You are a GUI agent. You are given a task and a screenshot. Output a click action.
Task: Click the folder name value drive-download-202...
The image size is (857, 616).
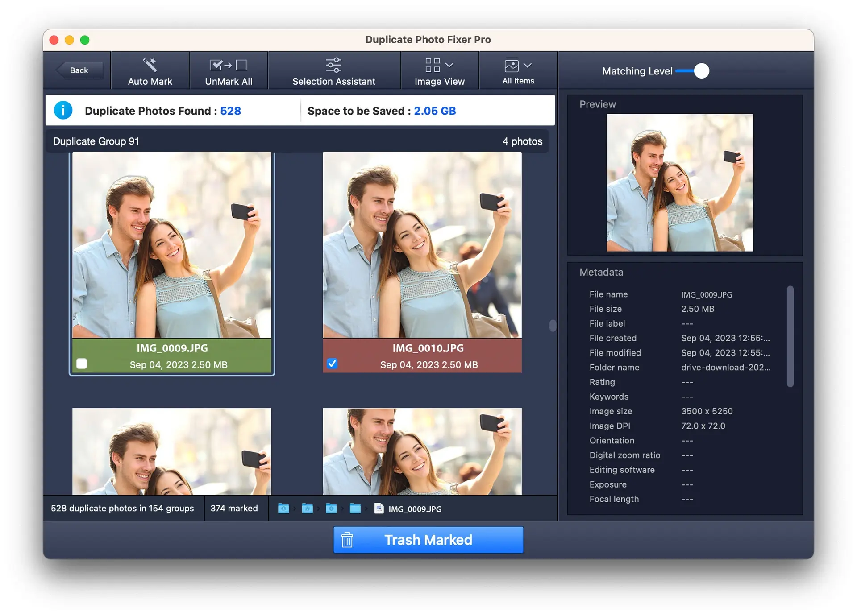(x=725, y=367)
